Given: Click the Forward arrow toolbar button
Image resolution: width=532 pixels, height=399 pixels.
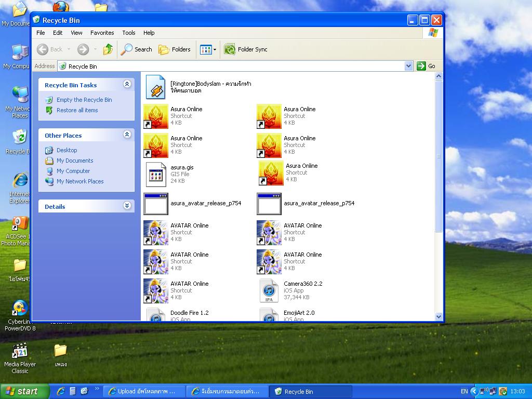Looking at the screenshot, I should click(83, 49).
